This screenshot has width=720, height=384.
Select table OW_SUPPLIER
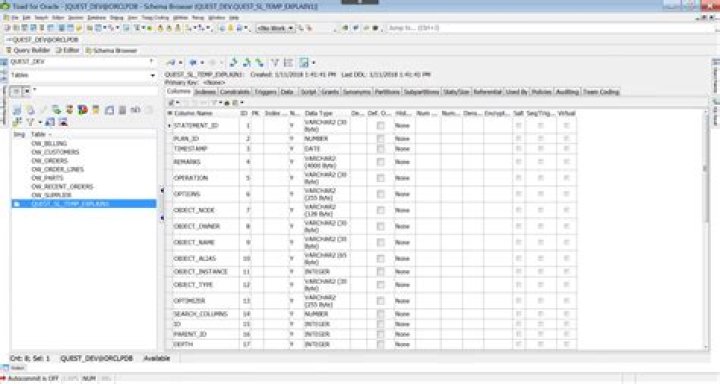pyautogui.click(x=51, y=195)
